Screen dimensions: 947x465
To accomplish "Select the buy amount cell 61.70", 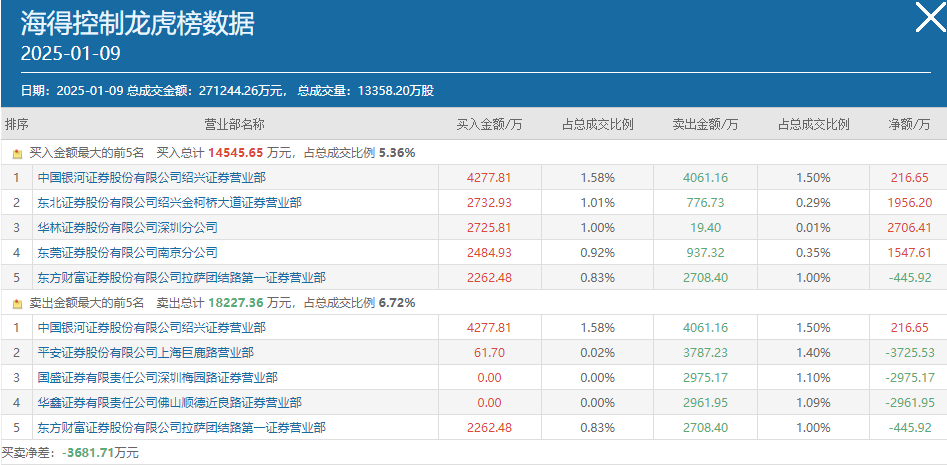I will pyautogui.click(x=489, y=353).
